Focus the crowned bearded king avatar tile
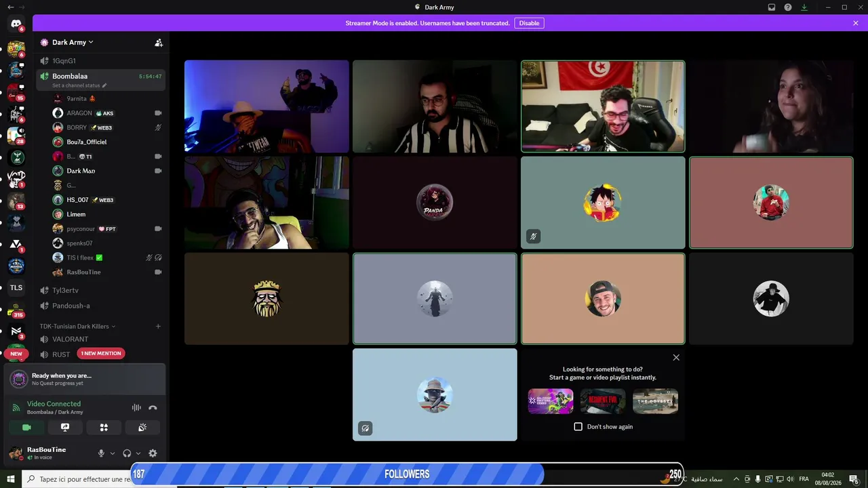 click(267, 299)
